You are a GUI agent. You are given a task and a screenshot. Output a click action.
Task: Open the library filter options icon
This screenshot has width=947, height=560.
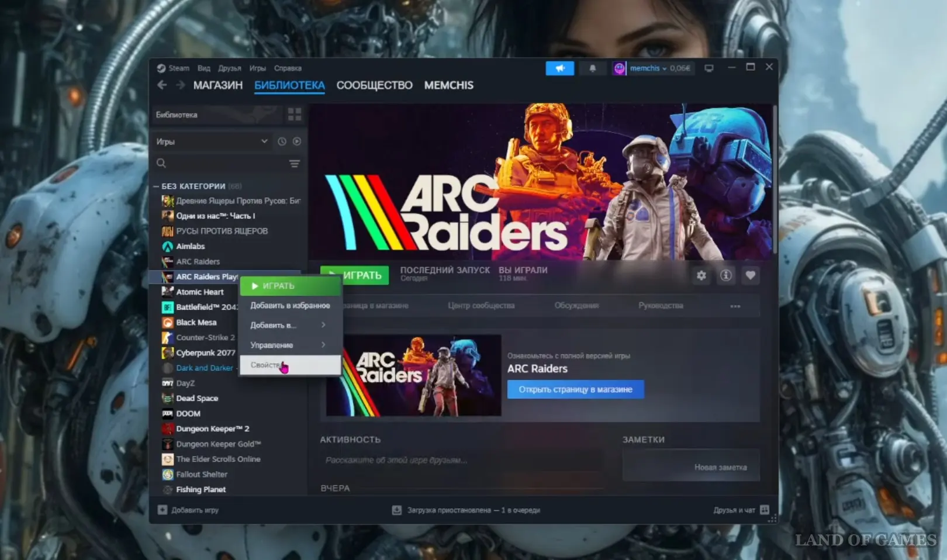click(x=295, y=164)
